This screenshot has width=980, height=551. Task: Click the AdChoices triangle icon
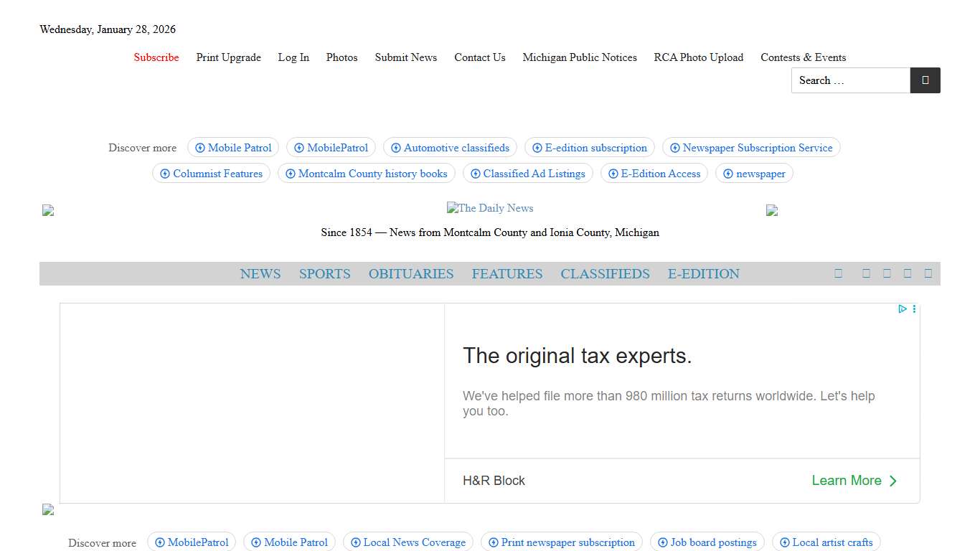[903, 309]
